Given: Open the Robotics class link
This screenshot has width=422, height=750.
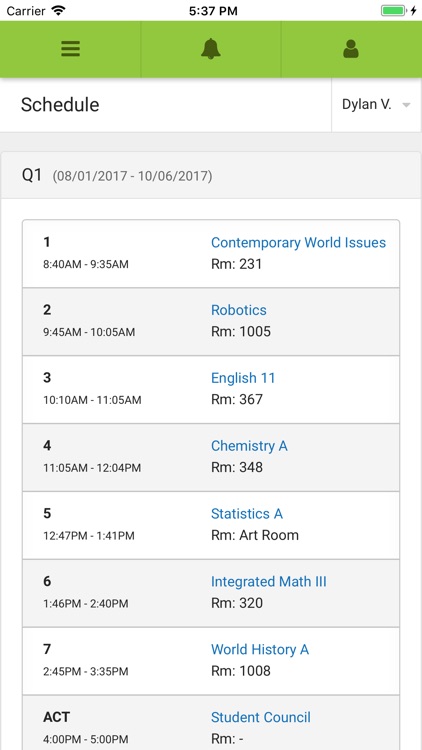Looking at the screenshot, I should [x=239, y=310].
